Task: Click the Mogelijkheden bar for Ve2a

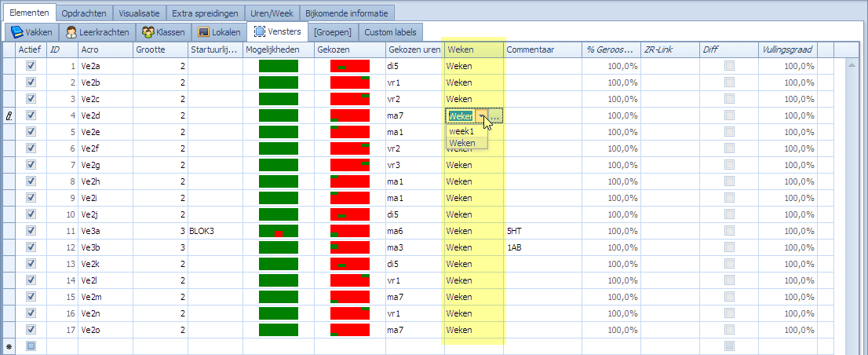Action: click(279, 67)
